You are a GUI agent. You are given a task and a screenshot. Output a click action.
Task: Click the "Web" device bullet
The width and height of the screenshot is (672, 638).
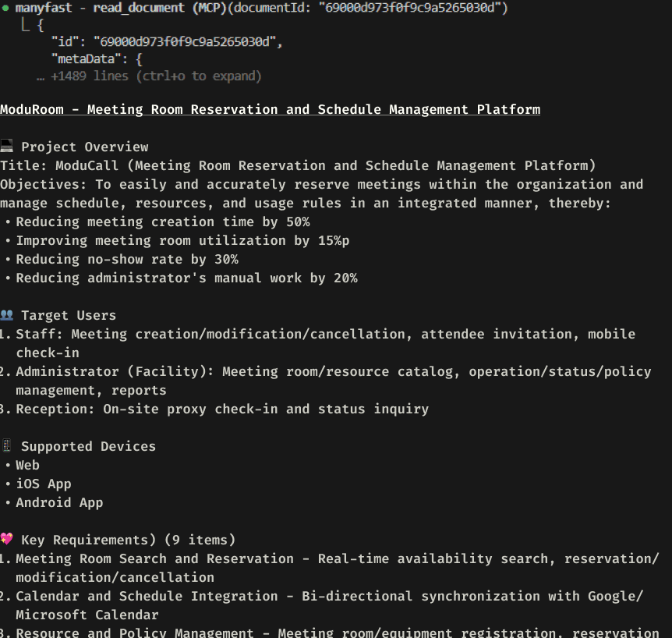27,465
